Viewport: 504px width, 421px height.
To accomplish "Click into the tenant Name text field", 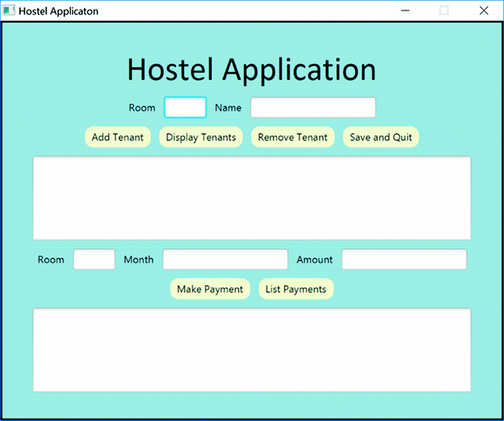I will 313,107.
